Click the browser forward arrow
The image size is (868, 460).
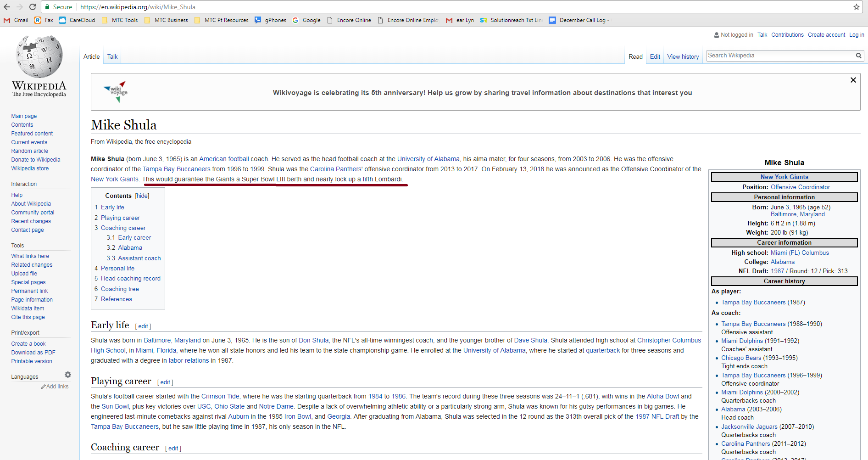(20, 7)
